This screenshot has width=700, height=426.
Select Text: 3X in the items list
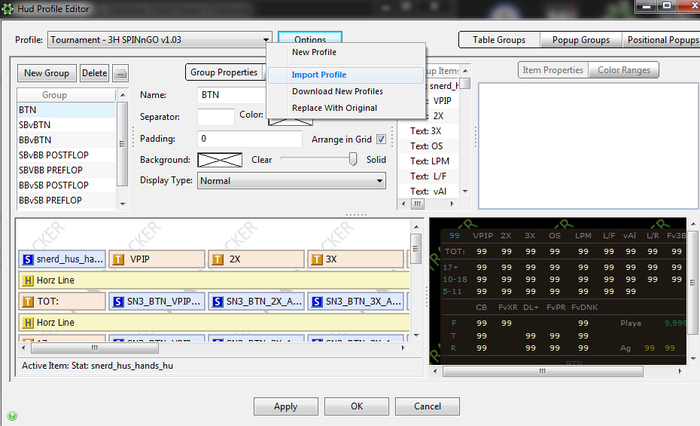coord(428,131)
